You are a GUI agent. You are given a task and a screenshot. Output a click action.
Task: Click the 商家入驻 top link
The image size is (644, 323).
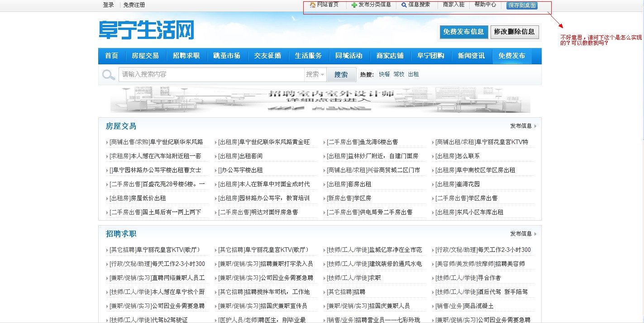(x=453, y=5)
